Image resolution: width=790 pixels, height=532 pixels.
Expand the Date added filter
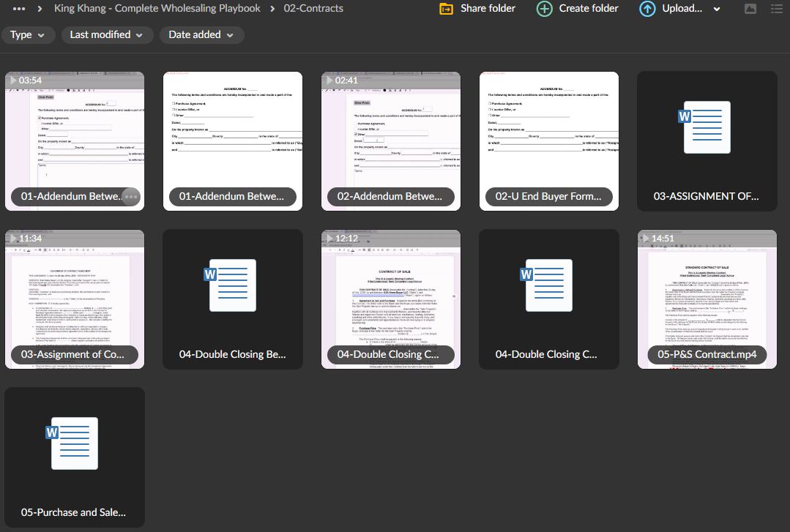[201, 34]
